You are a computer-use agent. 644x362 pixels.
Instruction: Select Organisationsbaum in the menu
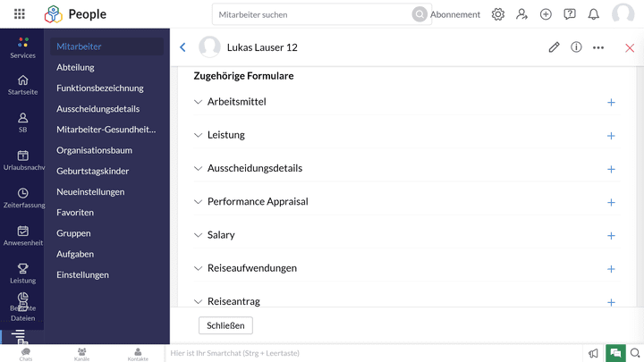(94, 150)
